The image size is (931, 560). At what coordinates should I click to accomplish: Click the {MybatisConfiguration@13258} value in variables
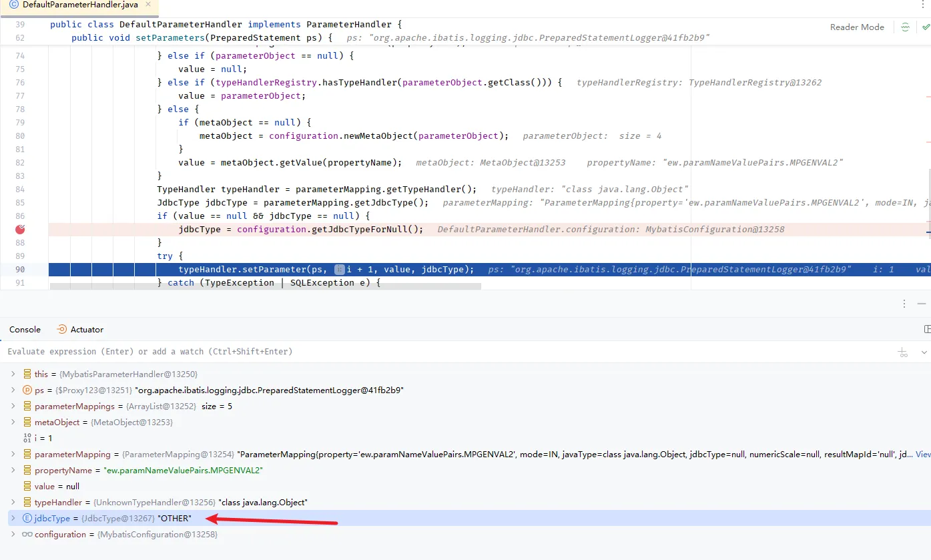point(158,535)
